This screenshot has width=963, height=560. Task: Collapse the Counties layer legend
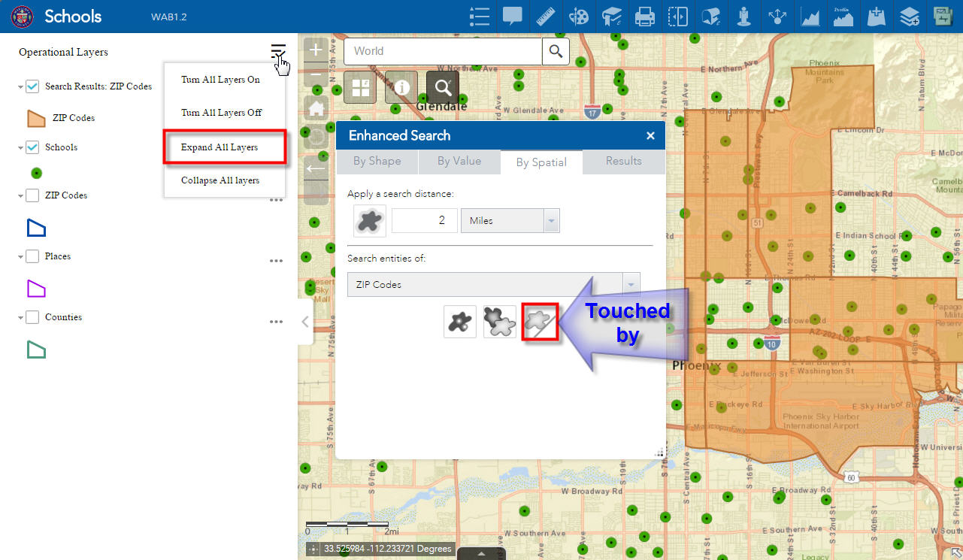(20, 318)
